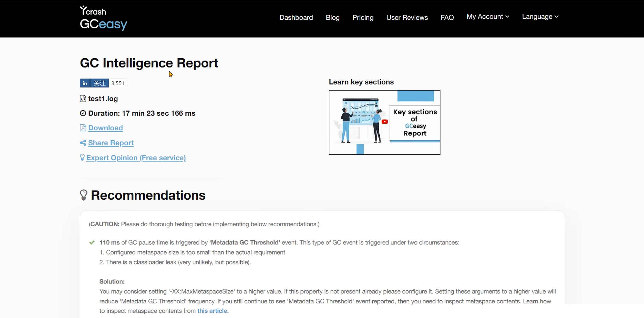The height and width of the screenshot is (318, 644).
Task: Click the yCrash GCeasy logo
Action: point(103,18)
